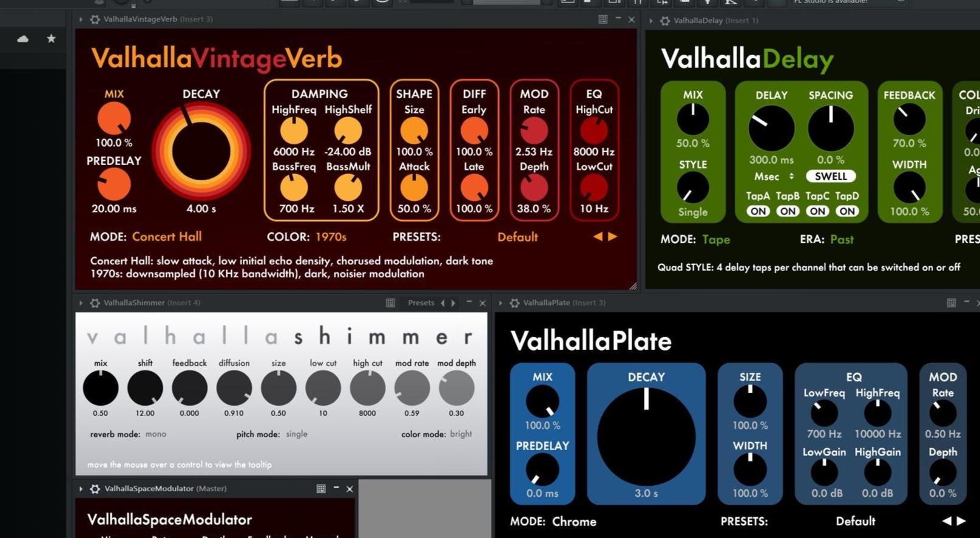Click diffusion knob in ValhallaShimmer

[x=234, y=388]
